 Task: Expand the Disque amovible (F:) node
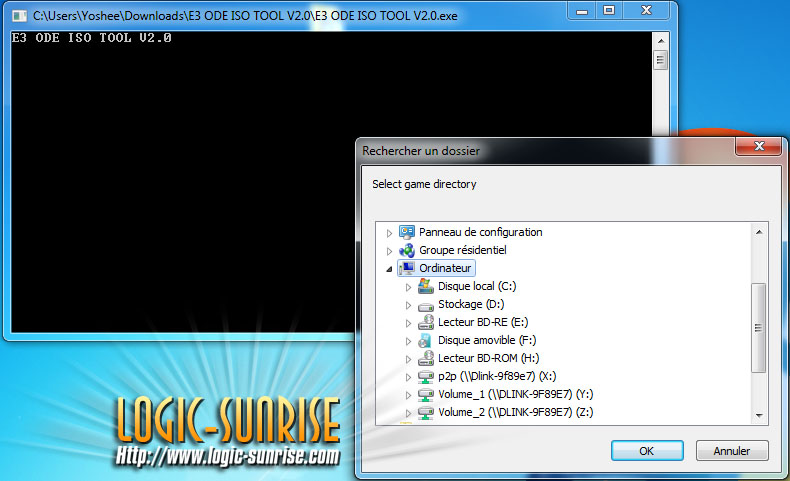408,341
